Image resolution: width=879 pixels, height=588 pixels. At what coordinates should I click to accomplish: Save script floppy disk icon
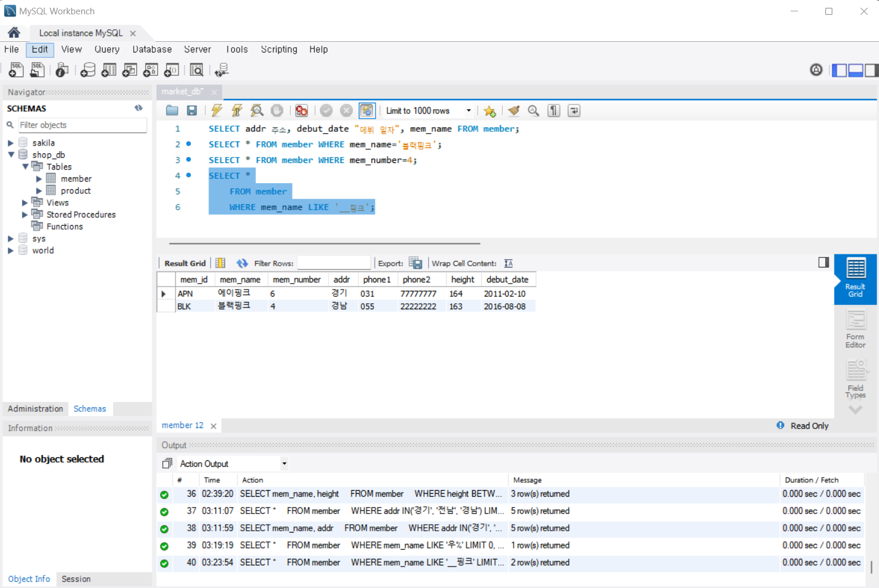tap(192, 110)
